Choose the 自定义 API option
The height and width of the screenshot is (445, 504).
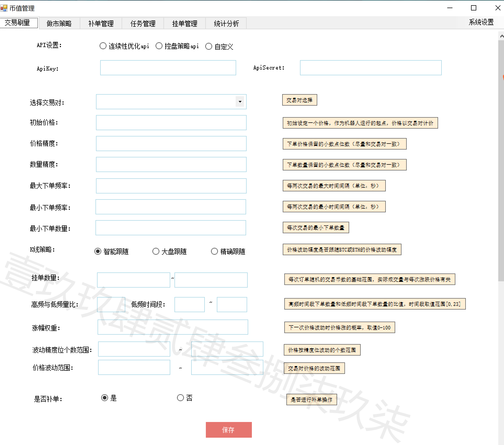(209, 47)
